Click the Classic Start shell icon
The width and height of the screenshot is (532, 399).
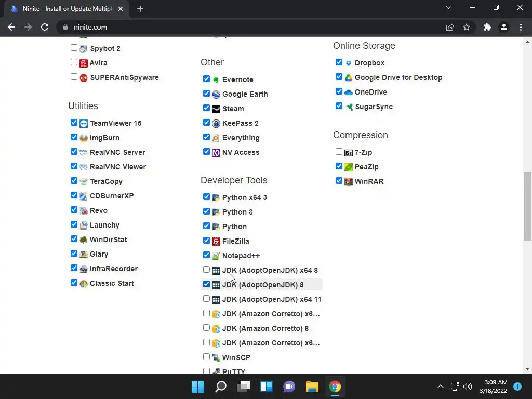(84, 284)
